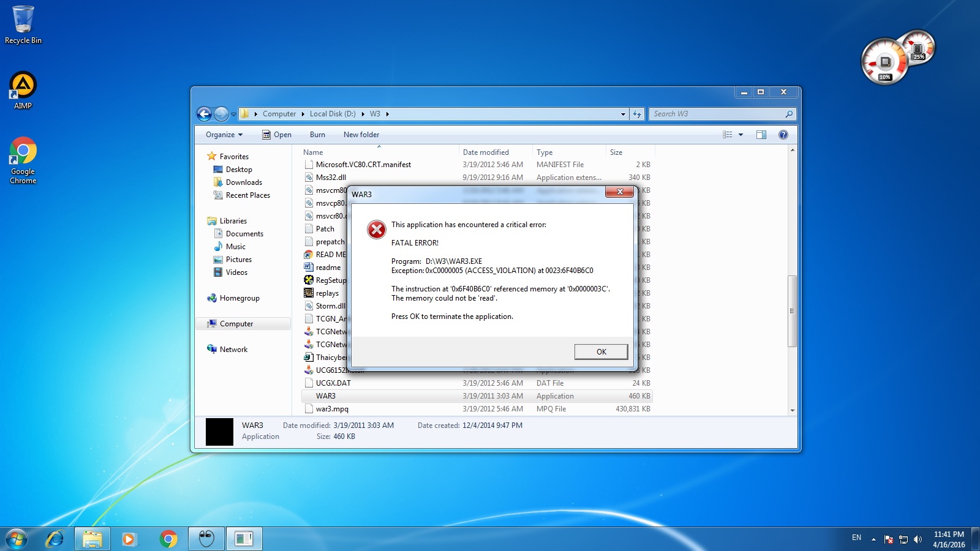Sort files by the Date modified column
The image size is (980, 551).
[x=486, y=152]
